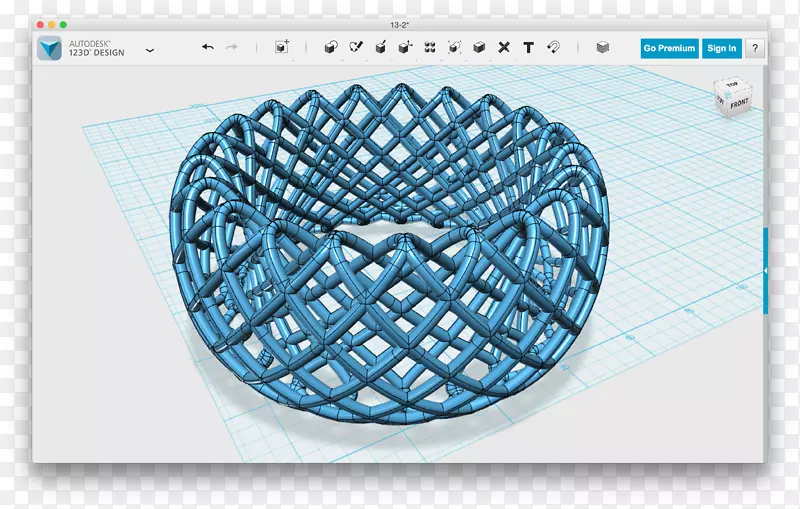Open the Transform tool
800x509 pixels.
[x=282, y=47]
